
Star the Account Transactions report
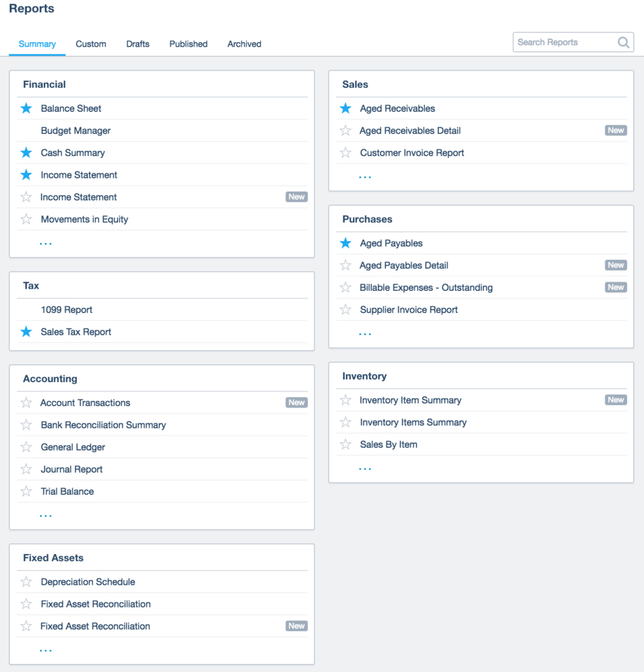coord(26,402)
